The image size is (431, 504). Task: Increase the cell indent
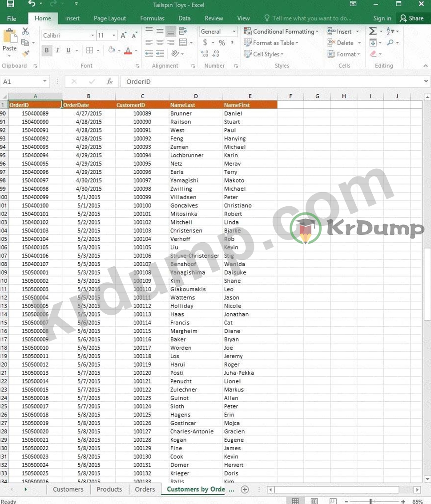[x=160, y=54]
